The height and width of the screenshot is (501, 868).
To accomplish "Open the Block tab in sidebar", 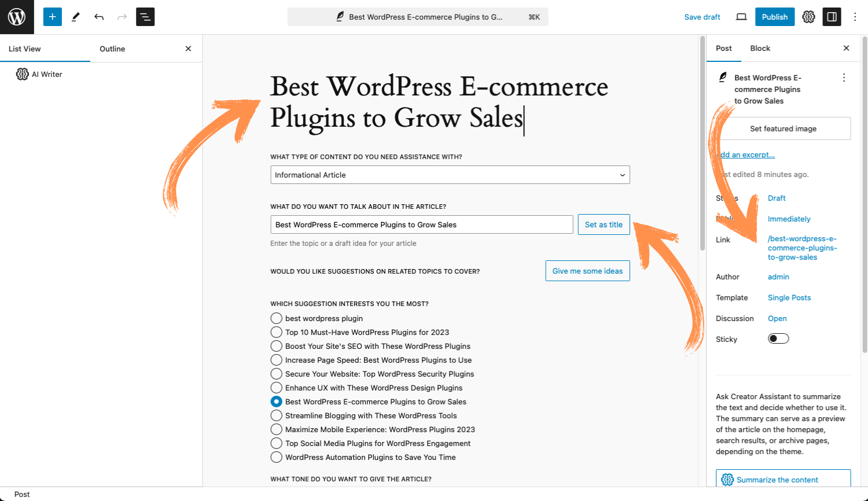I will point(760,48).
